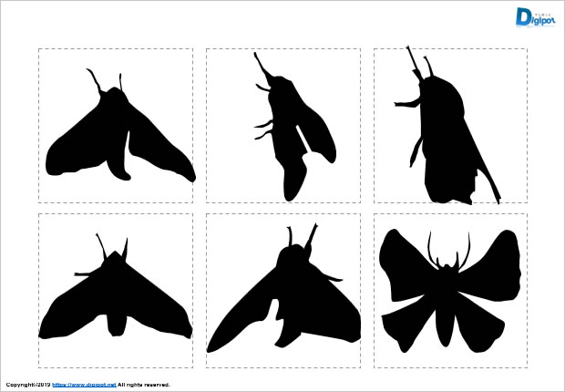Click the 'All rights reserved' text
Screen dimensions: 565x392
(143, 386)
